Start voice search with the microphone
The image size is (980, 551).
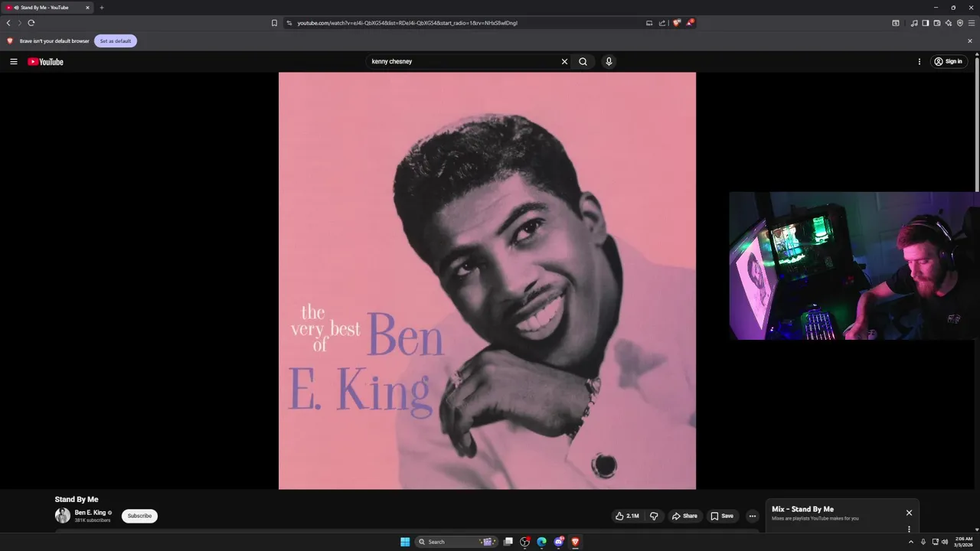[609, 61]
